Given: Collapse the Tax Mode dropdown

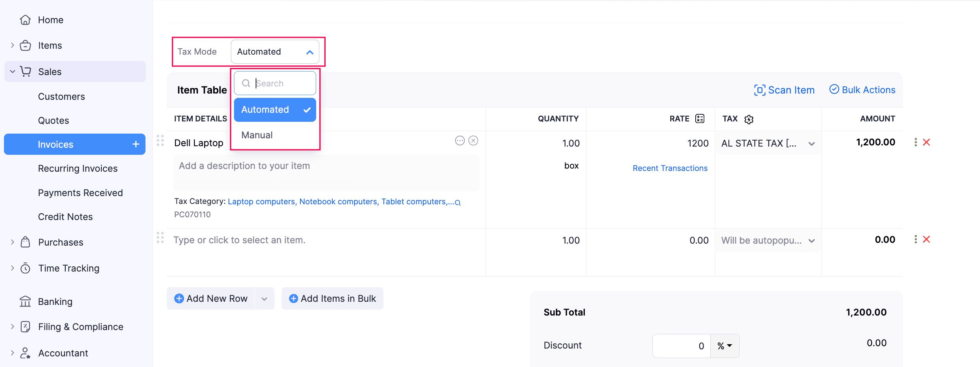Looking at the screenshot, I should click(x=310, y=52).
